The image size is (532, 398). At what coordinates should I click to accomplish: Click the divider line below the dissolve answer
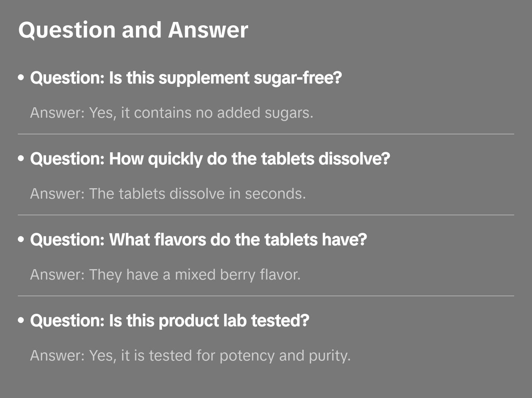pos(266,215)
